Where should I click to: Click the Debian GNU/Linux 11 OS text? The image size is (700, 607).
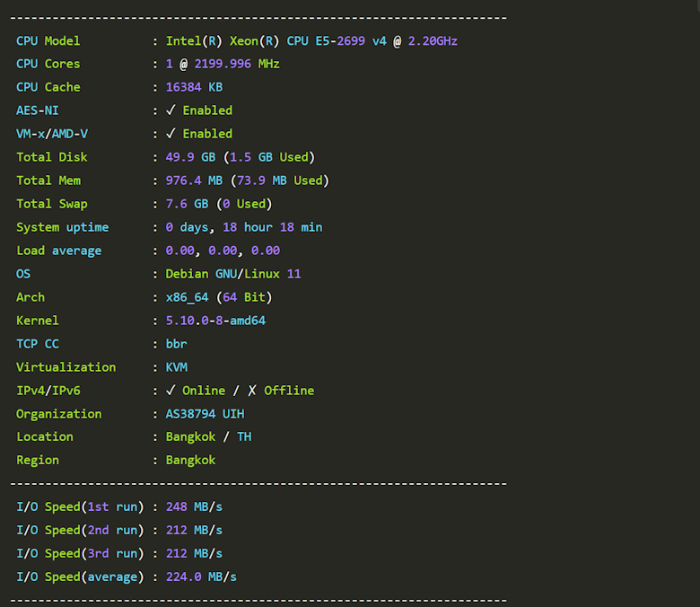tap(233, 274)
